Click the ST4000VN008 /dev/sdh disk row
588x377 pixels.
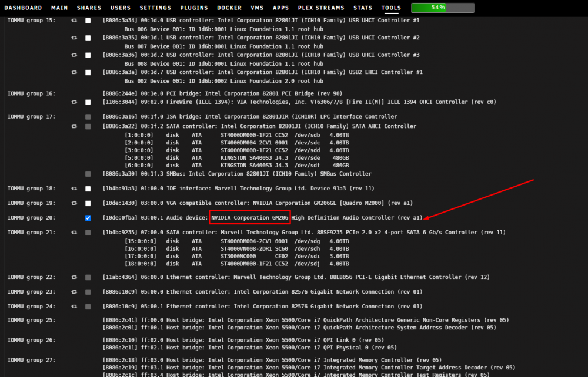236,248
